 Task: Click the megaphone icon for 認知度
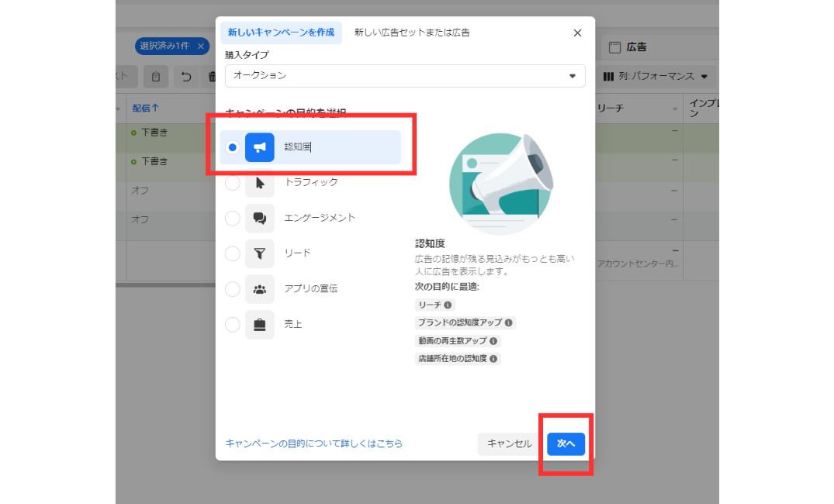pos(259,147)
